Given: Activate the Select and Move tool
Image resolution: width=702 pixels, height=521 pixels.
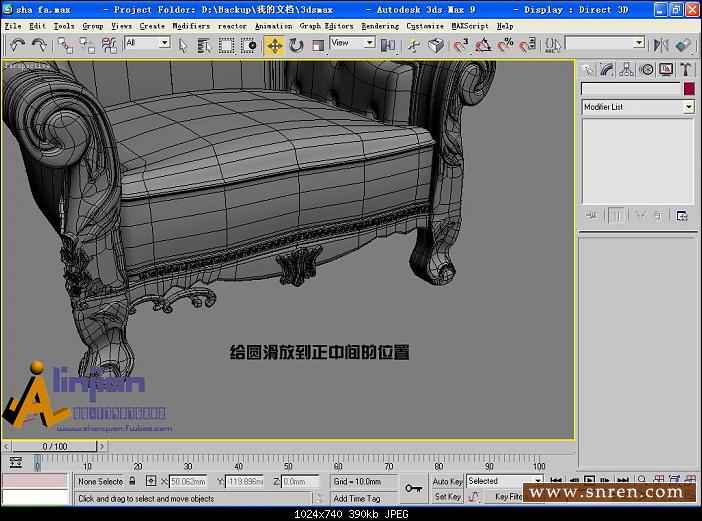Looking at the screenshot, I should click(x=274, y=45).
